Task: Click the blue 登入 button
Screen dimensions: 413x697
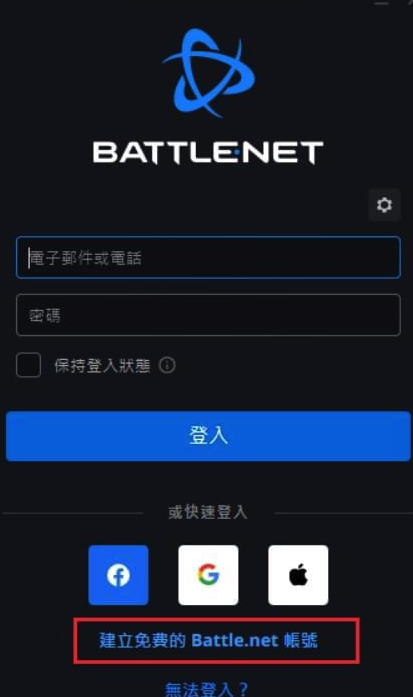Action: pos(208,436)
